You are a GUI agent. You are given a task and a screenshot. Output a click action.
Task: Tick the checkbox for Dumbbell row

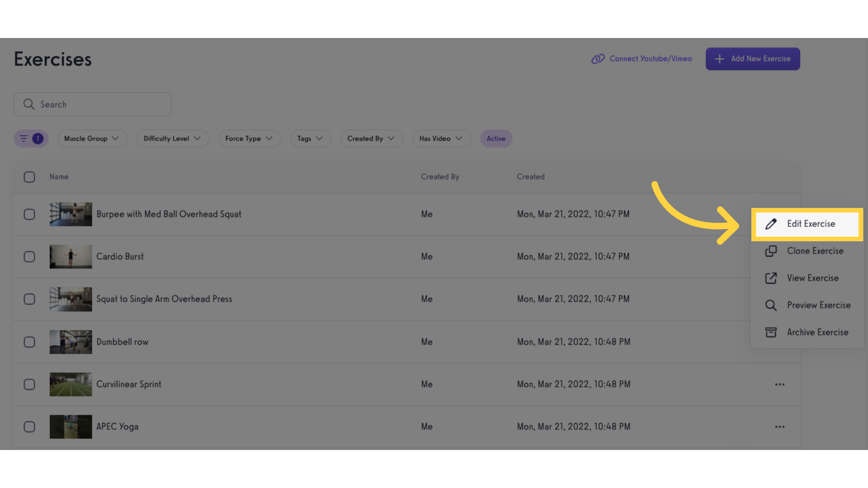coord(29,342)
